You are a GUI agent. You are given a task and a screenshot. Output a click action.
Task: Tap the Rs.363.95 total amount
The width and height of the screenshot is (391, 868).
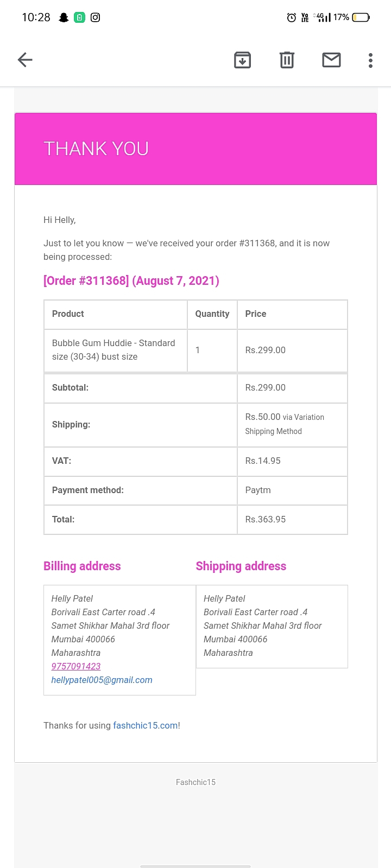266,519
